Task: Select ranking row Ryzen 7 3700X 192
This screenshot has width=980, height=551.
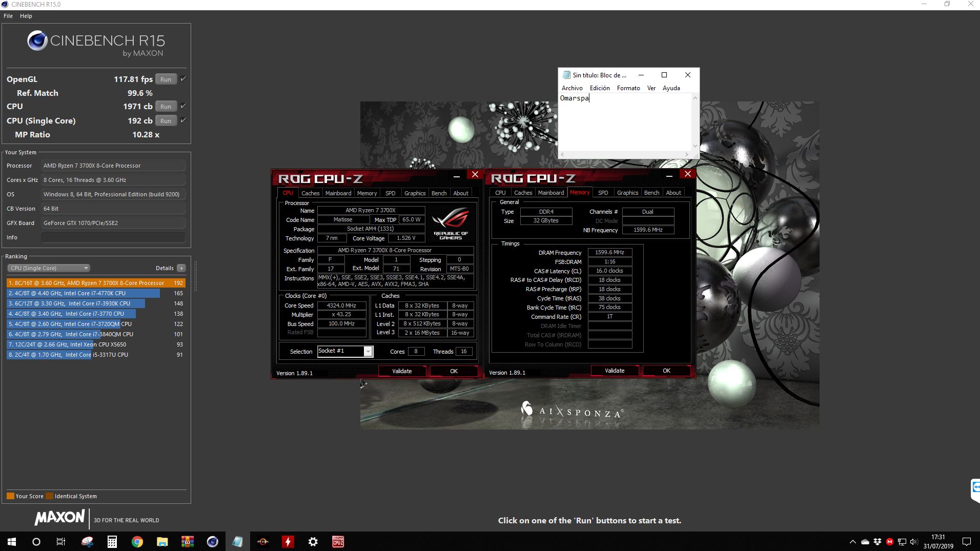Action: (96, 283)
